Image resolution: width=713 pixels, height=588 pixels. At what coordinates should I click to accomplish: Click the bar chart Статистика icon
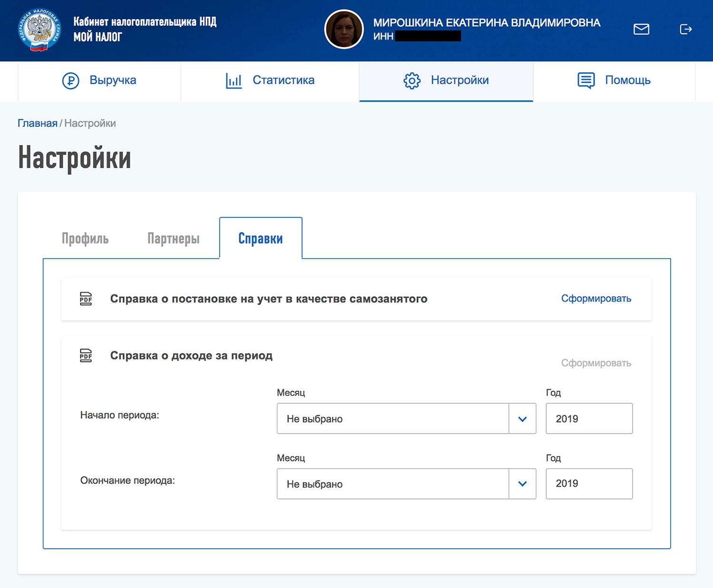233,81
